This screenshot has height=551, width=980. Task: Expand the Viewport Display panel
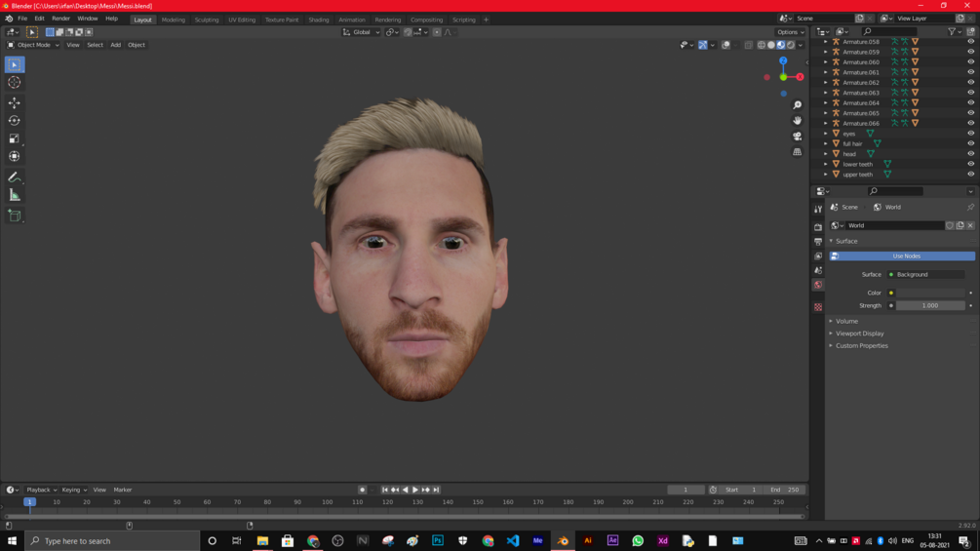click(x=859, y=334)
